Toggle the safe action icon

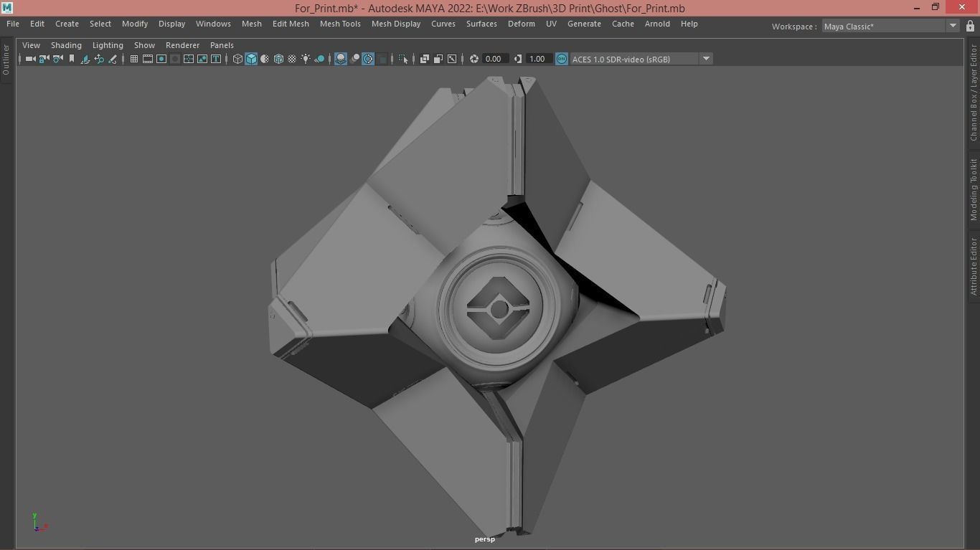click(x=202, y=59)
